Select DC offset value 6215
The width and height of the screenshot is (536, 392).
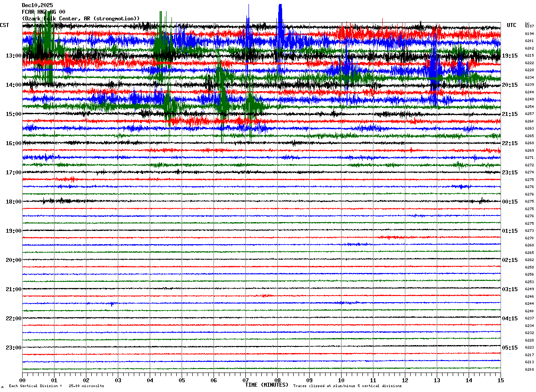click(529, 55)
